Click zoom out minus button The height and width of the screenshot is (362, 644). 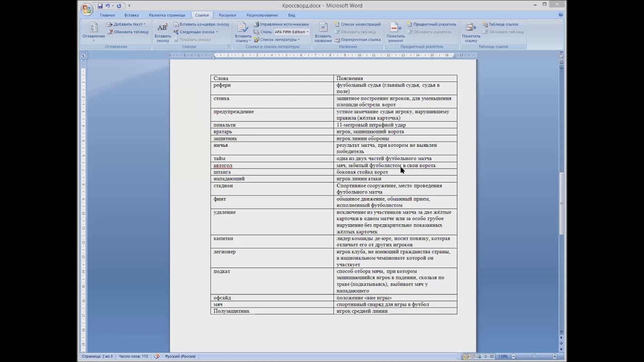point(513,356)
